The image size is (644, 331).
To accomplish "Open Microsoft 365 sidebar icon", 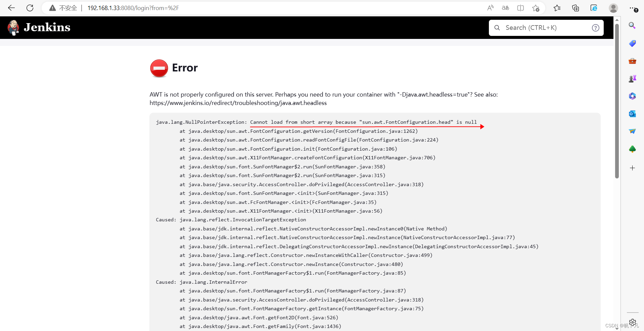I will pos(633,96).
